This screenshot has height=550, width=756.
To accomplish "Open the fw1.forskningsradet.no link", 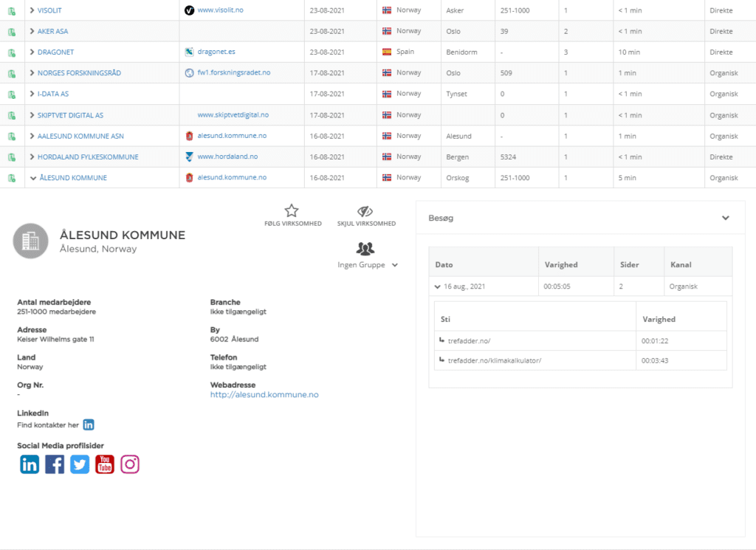I will [234, 73].
